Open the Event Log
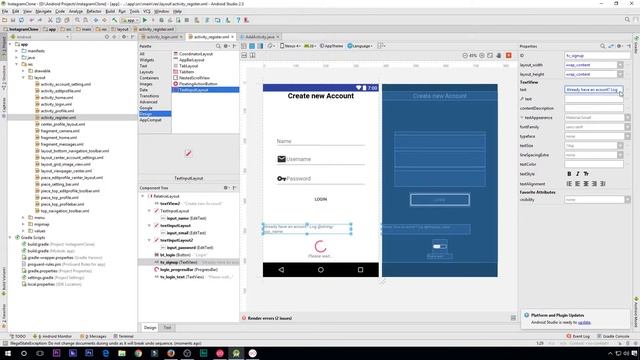The image size is (640, 360). pyautogui.click(x=578, y=336)
